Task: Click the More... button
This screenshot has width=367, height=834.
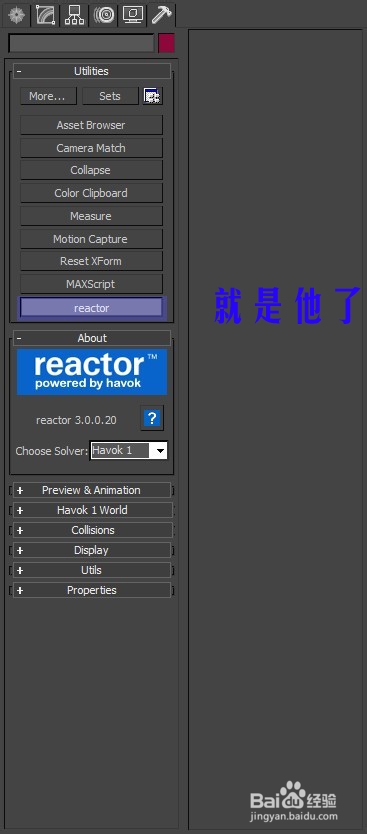Action: (x=48, y=96)
